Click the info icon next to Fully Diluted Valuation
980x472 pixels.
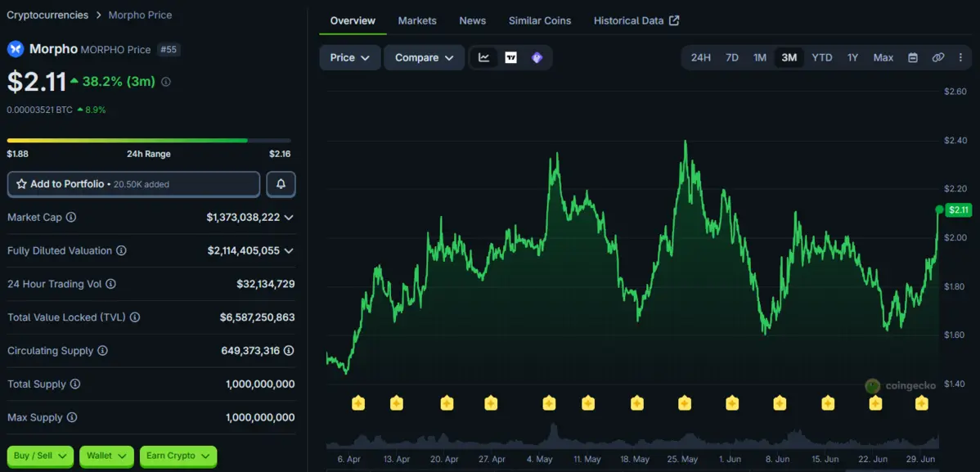tap(121, 250)
